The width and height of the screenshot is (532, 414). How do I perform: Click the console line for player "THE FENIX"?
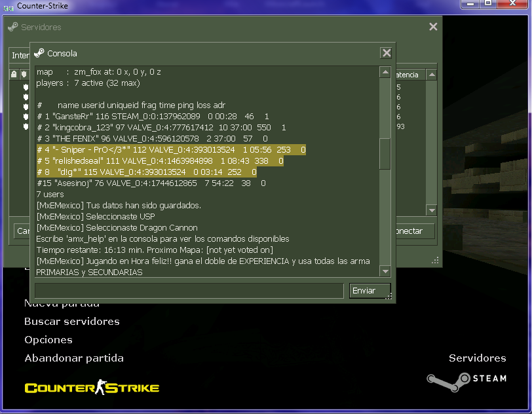tap(152, 138)
